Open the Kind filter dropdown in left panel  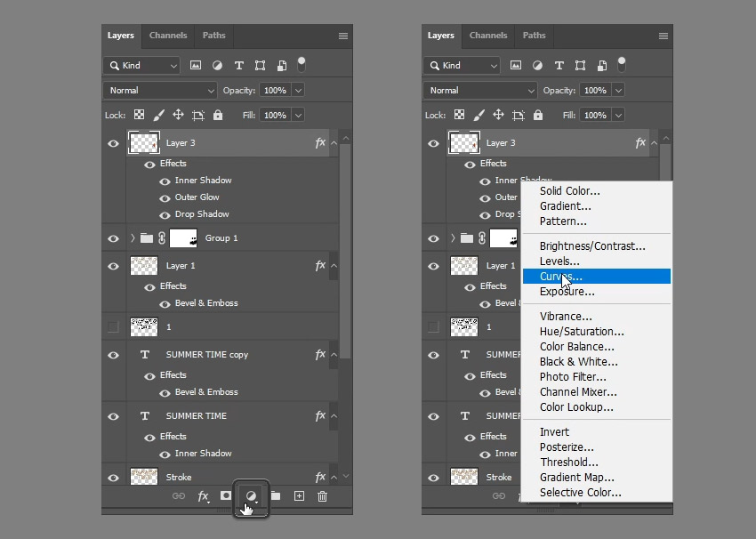click(142, 66)
